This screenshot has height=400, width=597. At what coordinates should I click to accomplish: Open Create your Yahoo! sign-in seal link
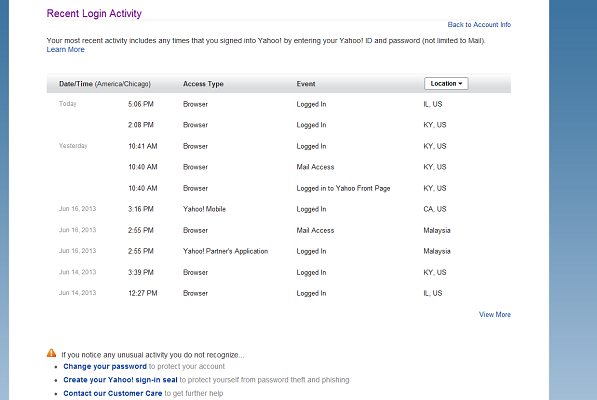(120, 380)
